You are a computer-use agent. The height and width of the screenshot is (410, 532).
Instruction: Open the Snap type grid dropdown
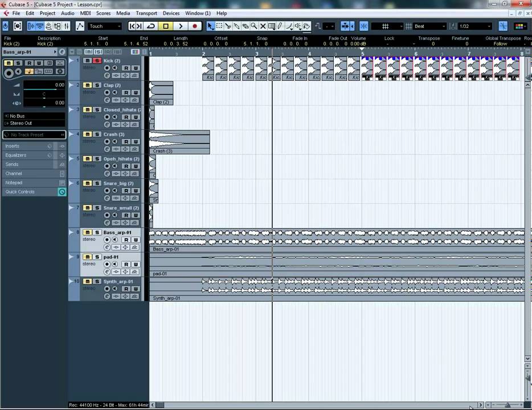(x=387, y=26)
